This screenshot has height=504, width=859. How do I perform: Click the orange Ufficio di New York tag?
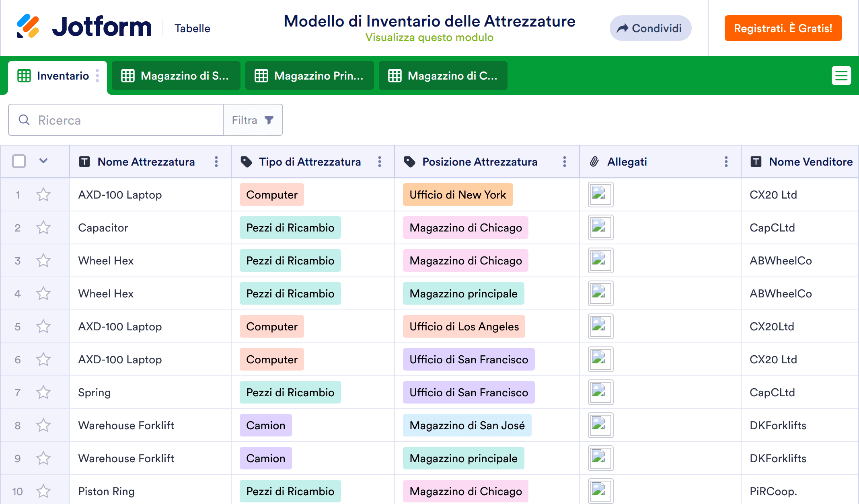pyautogui.click(x=458, y=195)
